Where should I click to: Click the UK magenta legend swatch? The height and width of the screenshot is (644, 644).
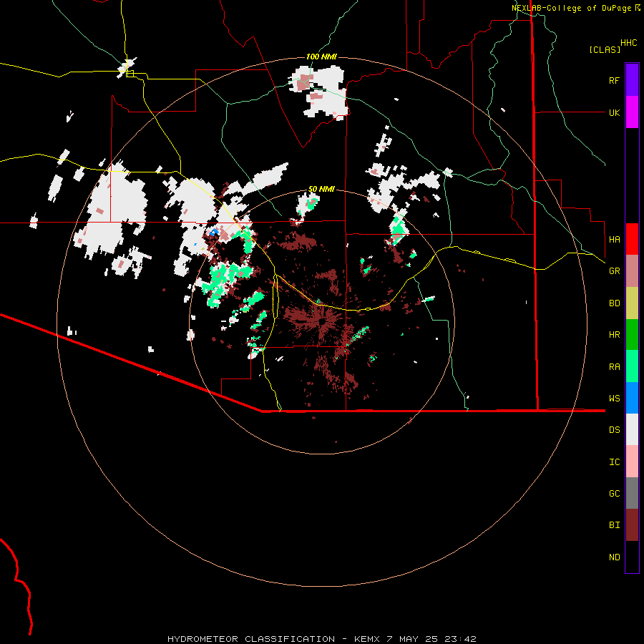pyautogui.click(x=632, y=112)
